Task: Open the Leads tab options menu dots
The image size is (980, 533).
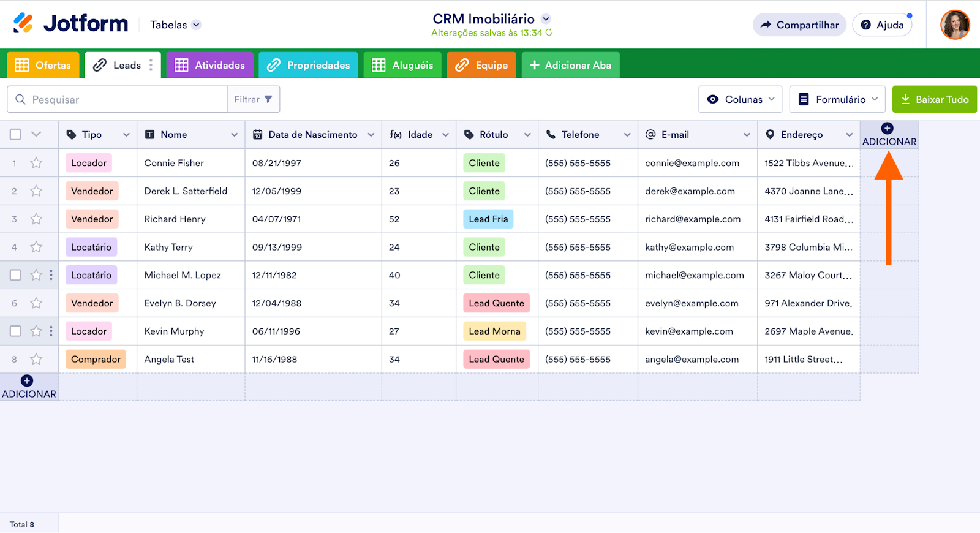Action: (x=151, y=65)
